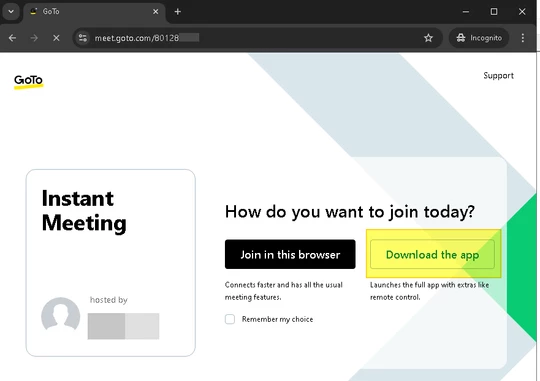This screenshot has width=540, height=381.
Task: Check Remember my choice
Action: (x=230, y=319)
